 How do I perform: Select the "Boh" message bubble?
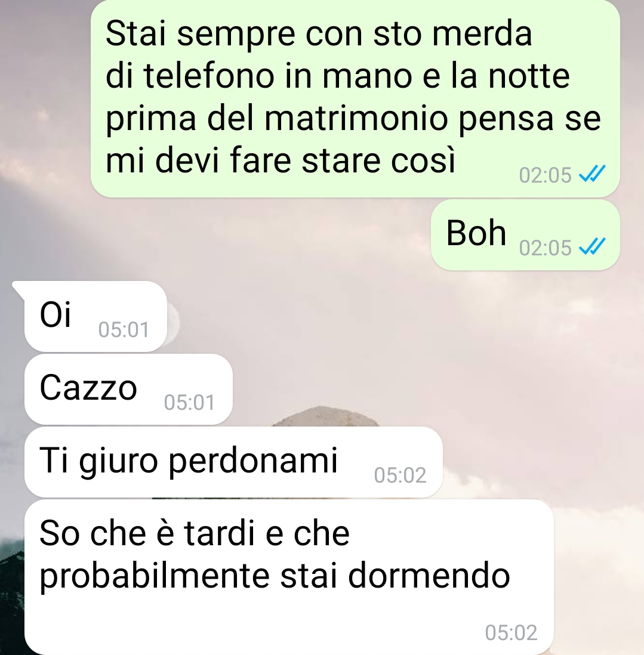[x=525, y=235]
